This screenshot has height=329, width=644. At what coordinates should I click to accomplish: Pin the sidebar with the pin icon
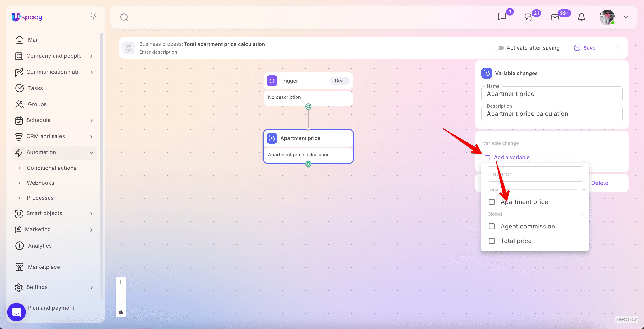[93, 16]
